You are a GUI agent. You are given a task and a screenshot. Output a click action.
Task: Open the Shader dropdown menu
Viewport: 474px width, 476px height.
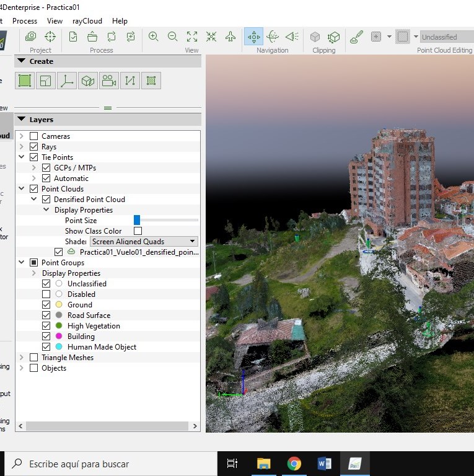tap(144, 241)
